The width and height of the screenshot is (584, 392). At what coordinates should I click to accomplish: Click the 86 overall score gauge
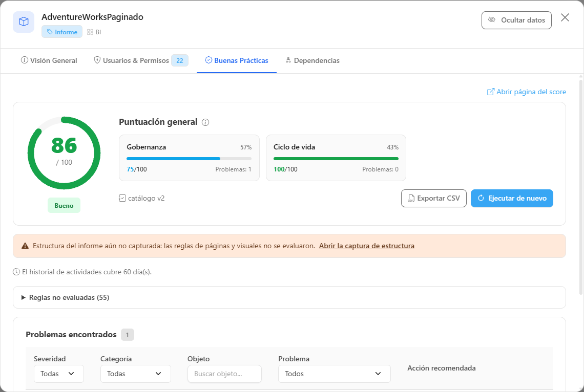[64, 153]
